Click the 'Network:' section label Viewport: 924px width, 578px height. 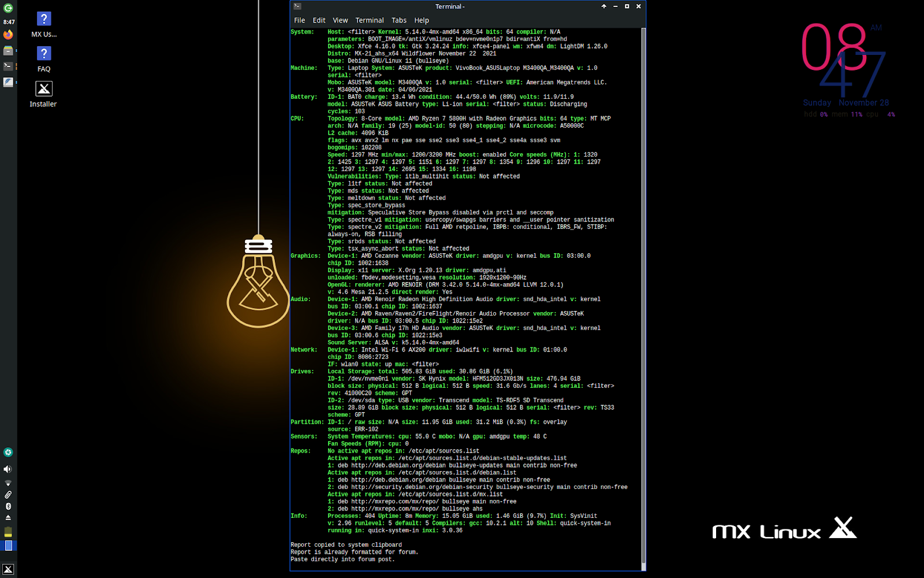point(304,350)
